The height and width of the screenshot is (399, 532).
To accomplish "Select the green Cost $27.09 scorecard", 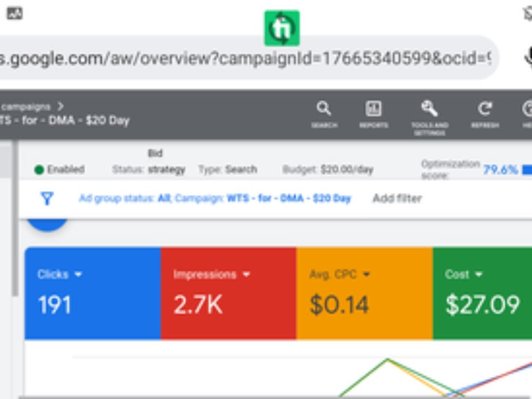I will click(483, 293).
